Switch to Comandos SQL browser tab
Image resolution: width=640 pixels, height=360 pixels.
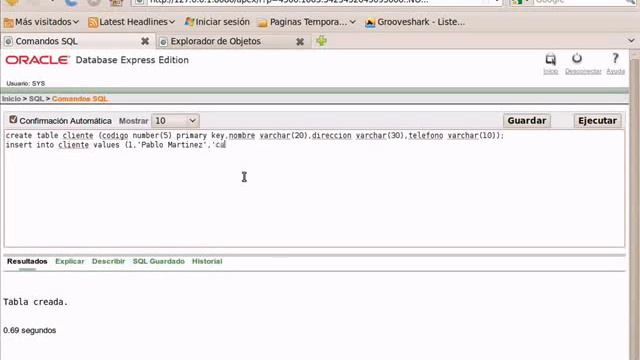78,41
